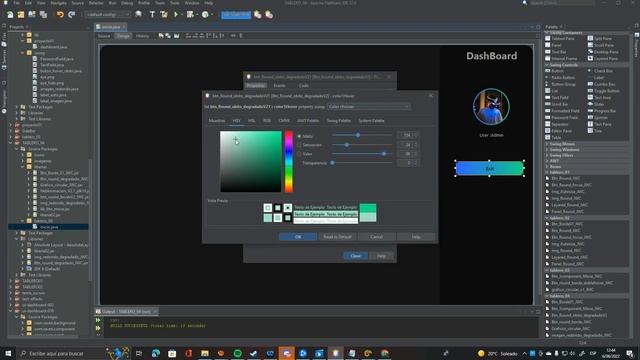Click Close in the Properties dialog behind
This screenshot has height=360, width=640.
pyautogui.click(x=356, y=256)
